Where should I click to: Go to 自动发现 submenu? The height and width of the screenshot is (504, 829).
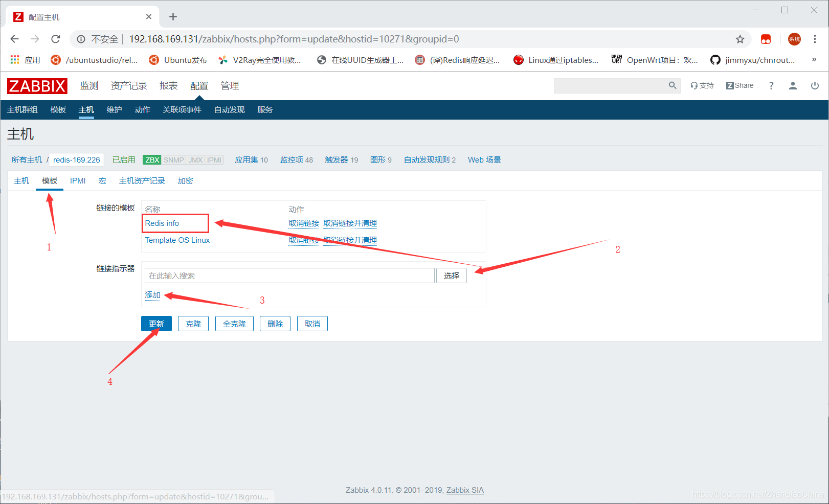click(x=229, y=110)
